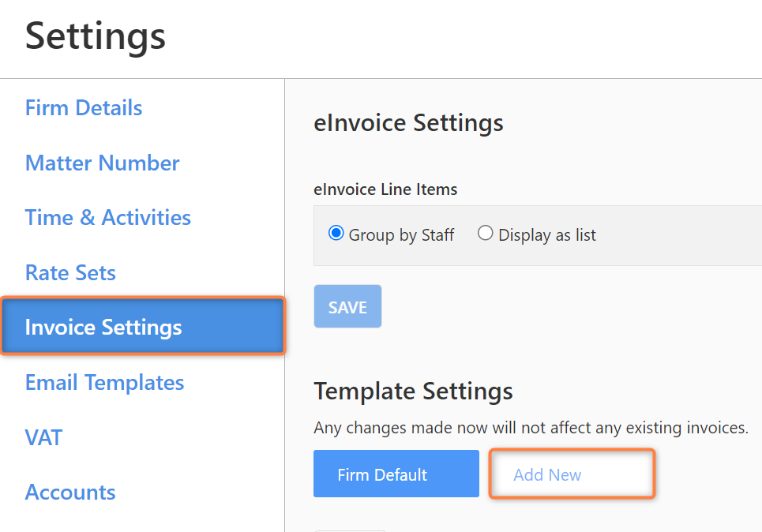
Task: Save the eInvoice settings
Action: pos(347,306)
